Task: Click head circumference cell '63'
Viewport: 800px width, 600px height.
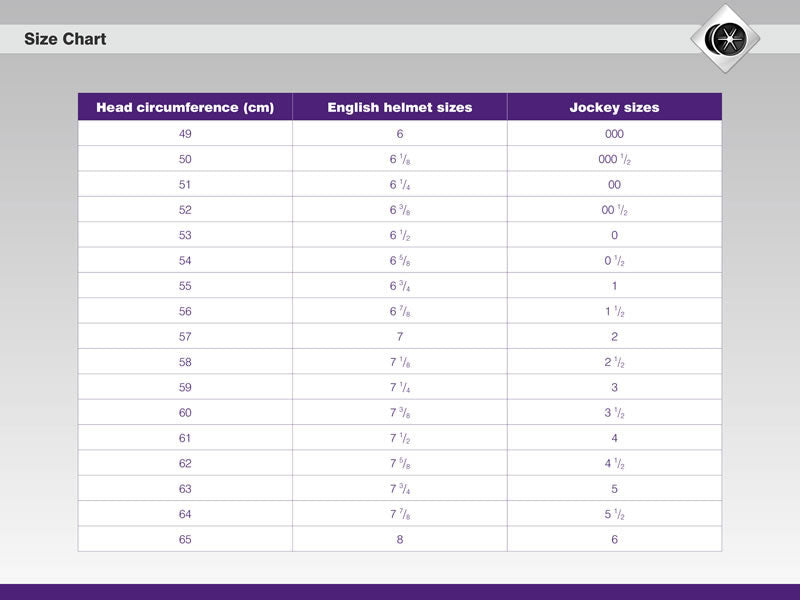Action: [x=185, y=489]
